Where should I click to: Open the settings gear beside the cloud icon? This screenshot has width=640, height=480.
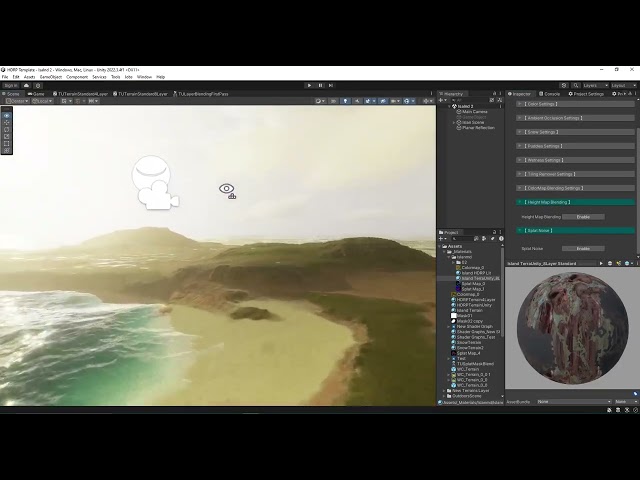pos(38,86)
